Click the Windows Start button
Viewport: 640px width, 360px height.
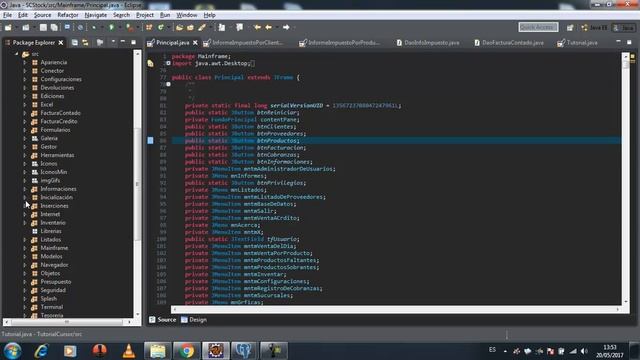click(13, 351)
